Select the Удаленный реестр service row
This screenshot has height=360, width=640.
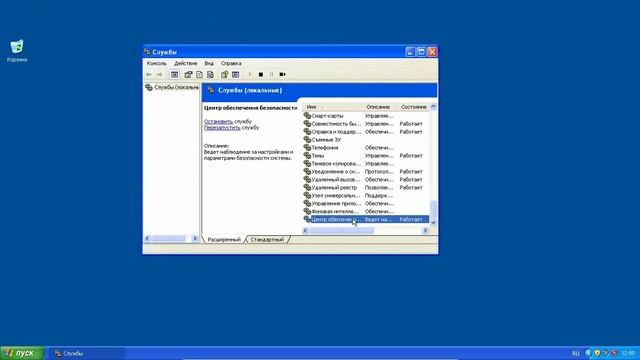click(366, 187)
